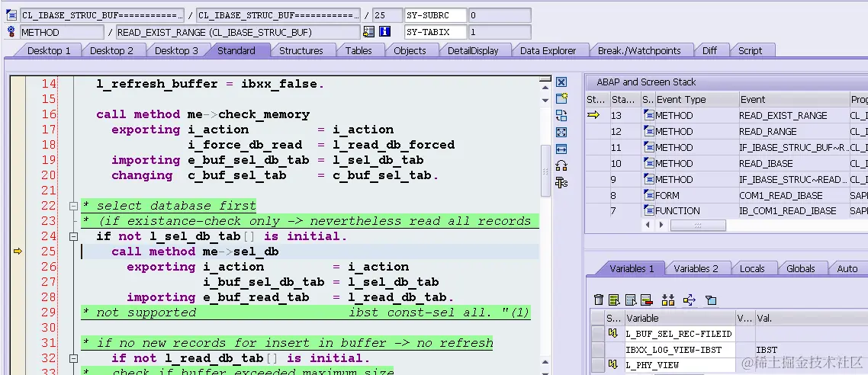Open the Break./Watchpoints tab

[639, 50]
